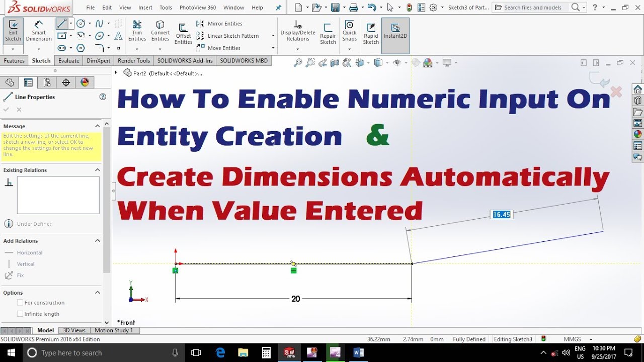Viewport: 644px width, 362px height.
Task: Select the Sketch Fillet tool
Action: 99,48
